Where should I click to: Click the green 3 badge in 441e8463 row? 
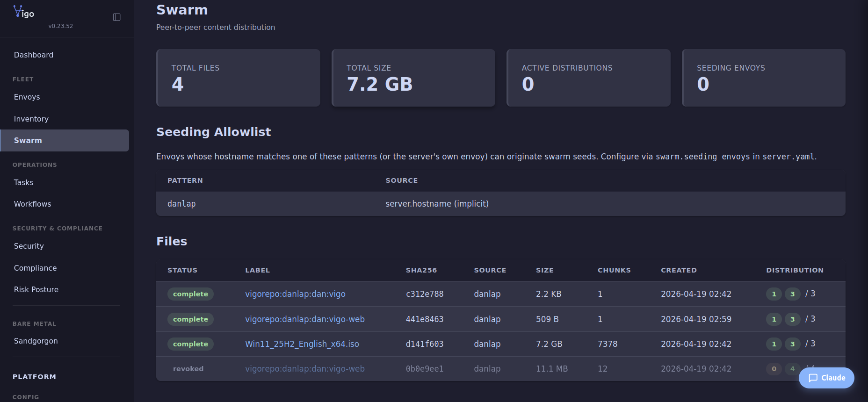click(792, 319)
